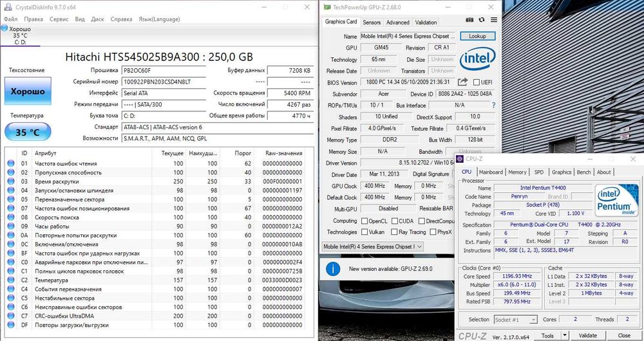Open the Файл menu
The width and height of the screenshot is (644, 341).
point(11,19)
